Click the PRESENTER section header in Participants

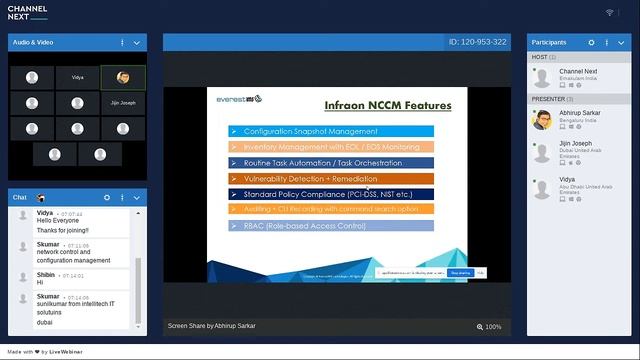coord(579,99)
